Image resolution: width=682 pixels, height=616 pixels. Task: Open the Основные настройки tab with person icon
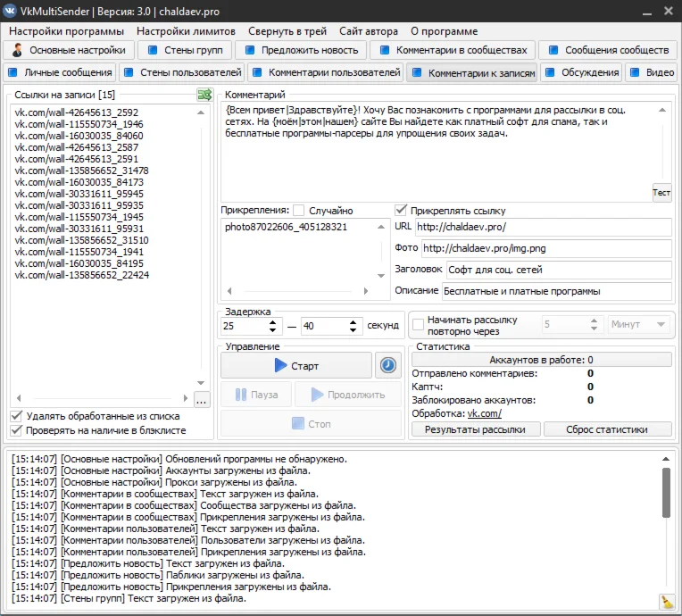point(71,50)
